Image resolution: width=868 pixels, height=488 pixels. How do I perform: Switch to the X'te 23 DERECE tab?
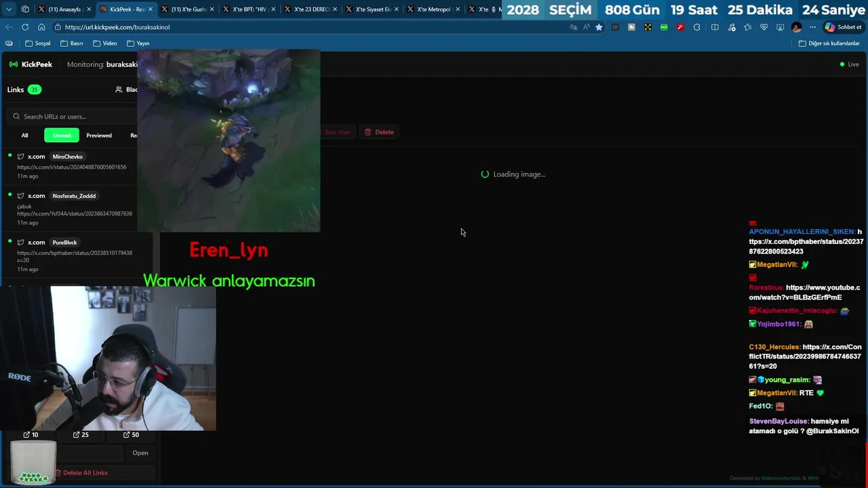tap(311, 9)
